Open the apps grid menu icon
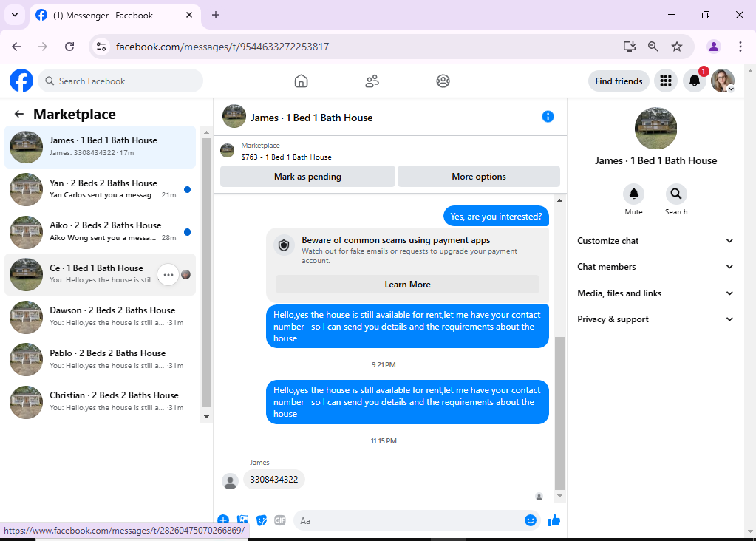The width and height of the screenshot is (756, 541). tap(666, 81)
